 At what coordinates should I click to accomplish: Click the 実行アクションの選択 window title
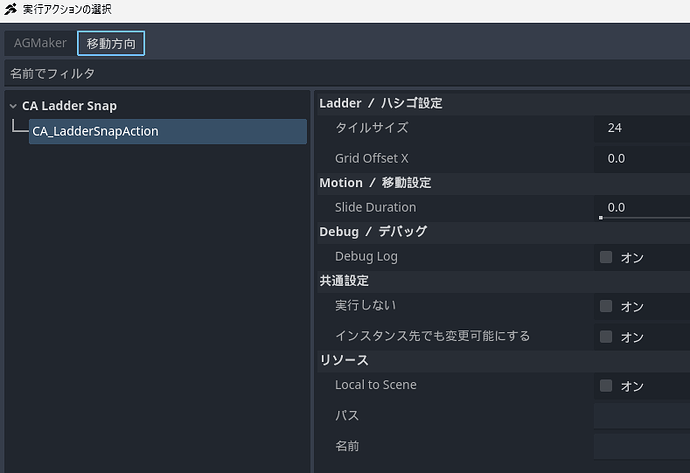67,9
